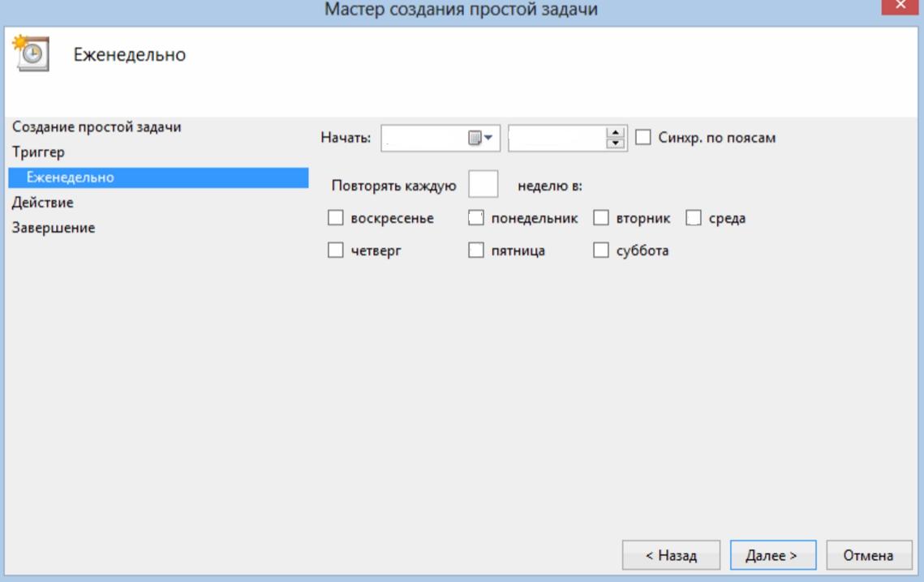Click the неделю в: label
924x582 pixels.
[550, 186]
